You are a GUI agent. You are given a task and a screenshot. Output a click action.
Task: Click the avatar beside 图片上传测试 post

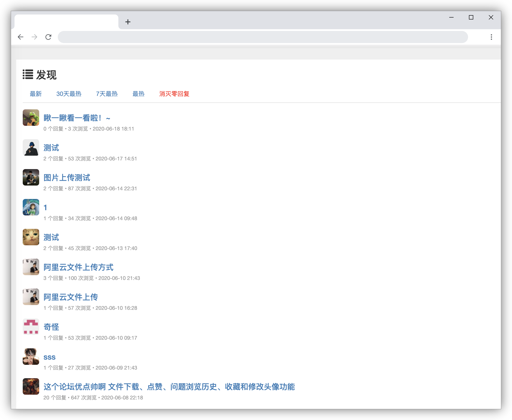tap(31, 177)
